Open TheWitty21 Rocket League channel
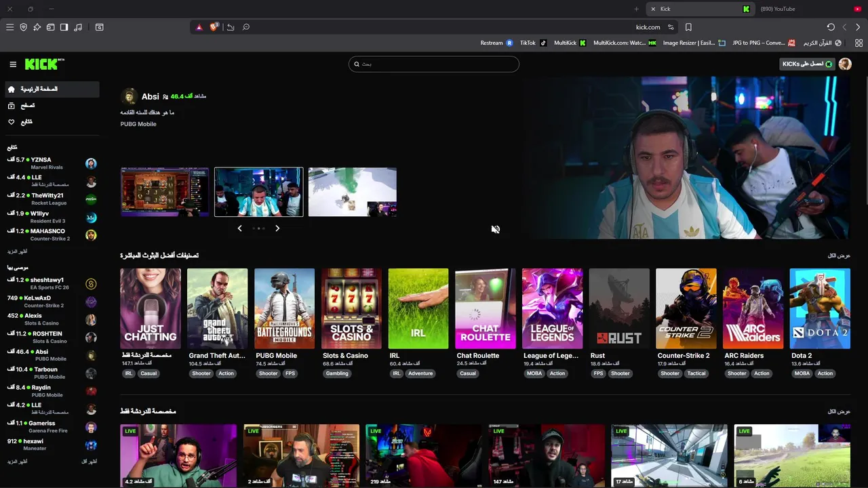868x488 pixels. pyautogui.click(x=52, y=199)
